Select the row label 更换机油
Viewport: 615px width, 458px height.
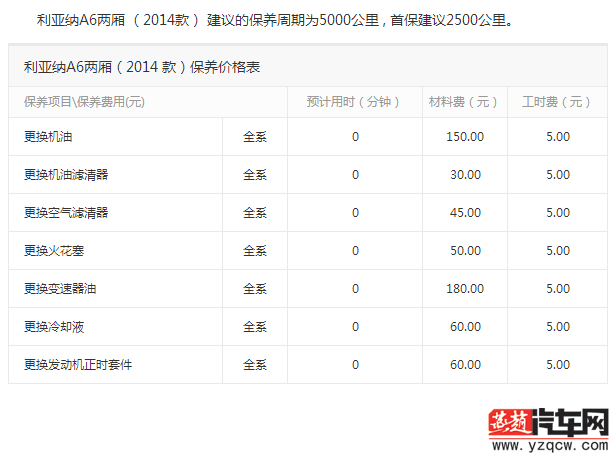tap(48, 136)
